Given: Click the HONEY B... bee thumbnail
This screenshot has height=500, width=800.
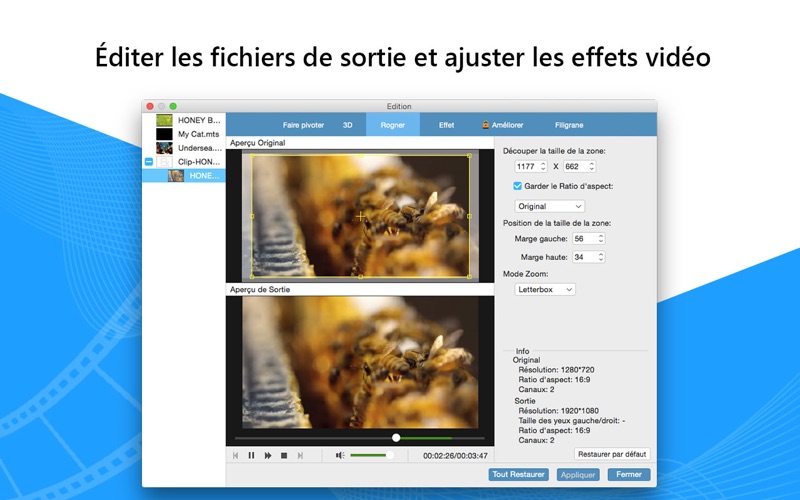Looking at the screenshot, I should (164, 120).
